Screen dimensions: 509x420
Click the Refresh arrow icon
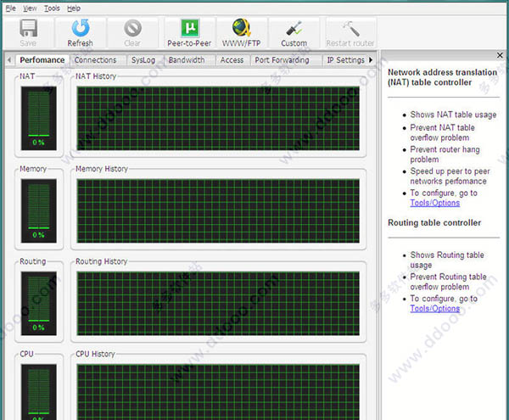[81, 28]
